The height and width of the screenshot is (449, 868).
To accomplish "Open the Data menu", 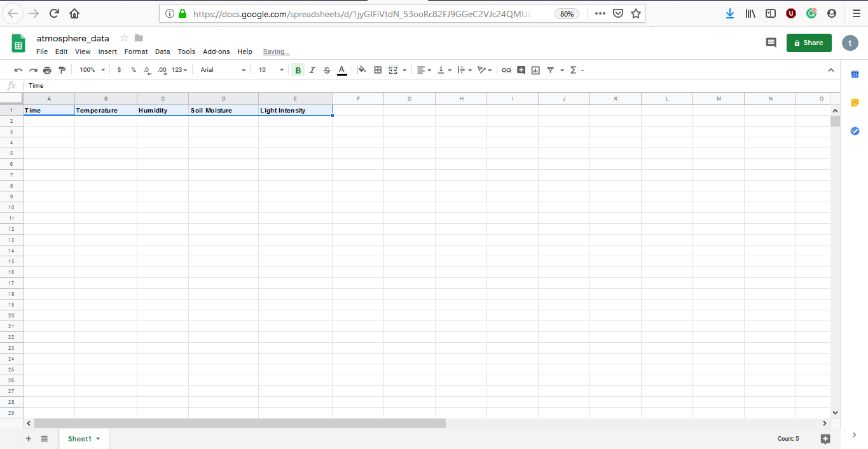I will tap(162, 52).
